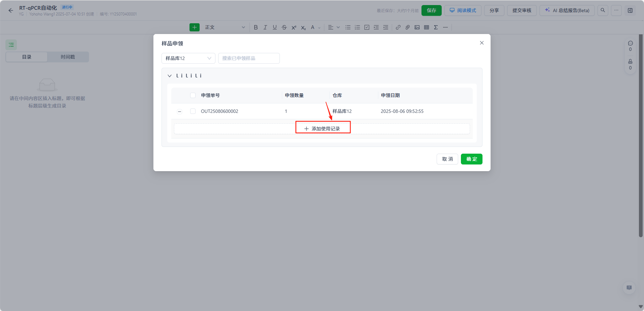Image resolution: width=644 pixels, height=311 pixels.
Task: Tick the select-all checkbox in table header
Action: [193, 95]
